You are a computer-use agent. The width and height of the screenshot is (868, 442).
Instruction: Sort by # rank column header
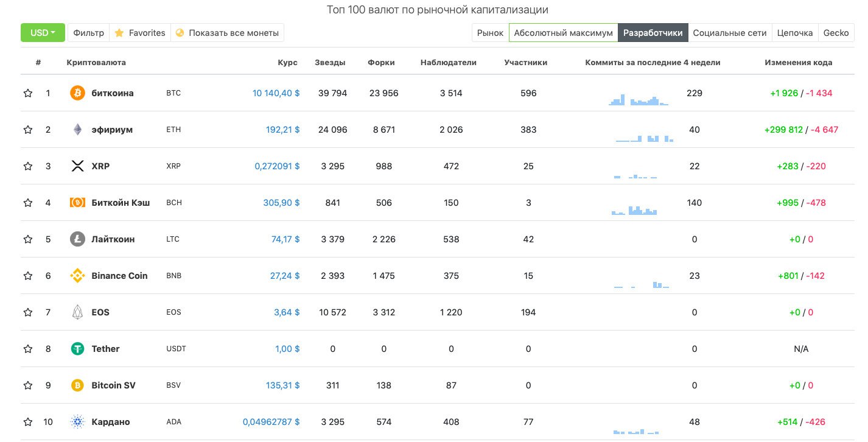tap(38, 63)
